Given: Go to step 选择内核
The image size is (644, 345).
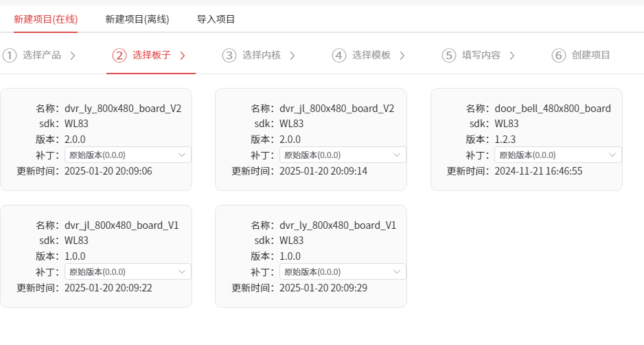Looking at the screenshot, I should (262, 55).
